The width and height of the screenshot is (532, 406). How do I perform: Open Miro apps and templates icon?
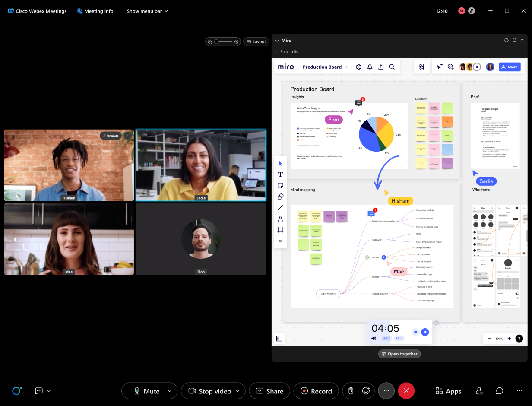tap(422, 67)
